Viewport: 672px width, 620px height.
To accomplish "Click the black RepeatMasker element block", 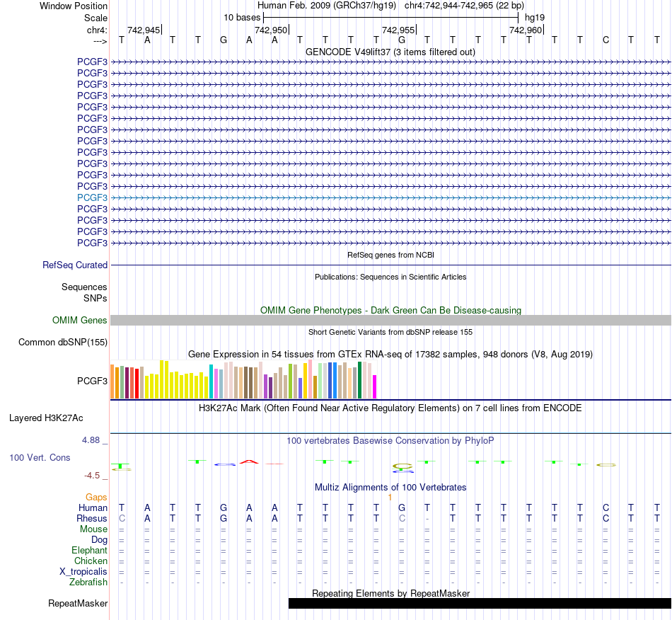I will (x=480, y=603).
